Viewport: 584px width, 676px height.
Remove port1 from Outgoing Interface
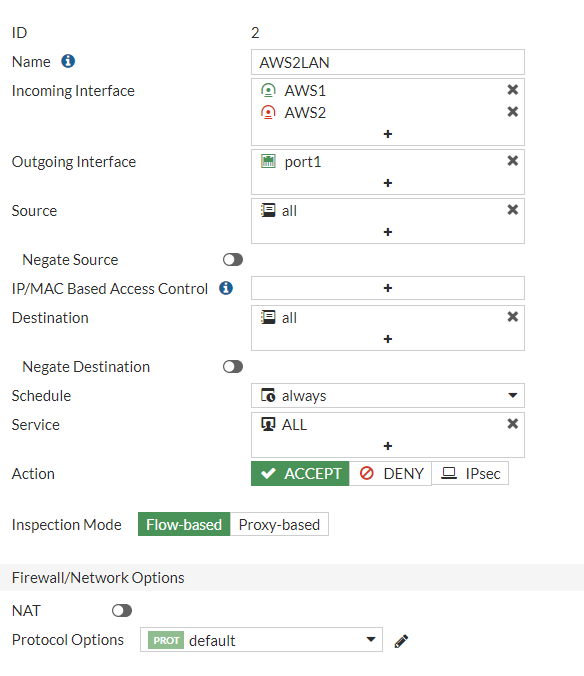(512, 161)
